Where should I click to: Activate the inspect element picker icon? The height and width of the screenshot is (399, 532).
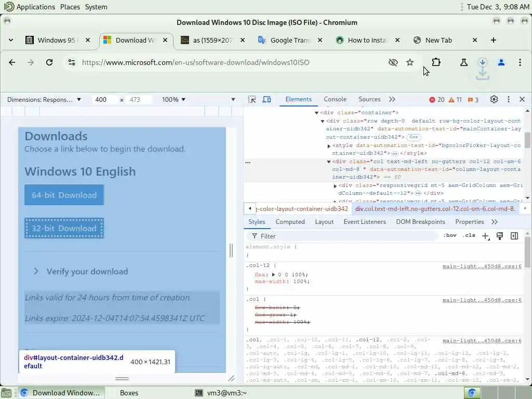(x=252, y=99)
